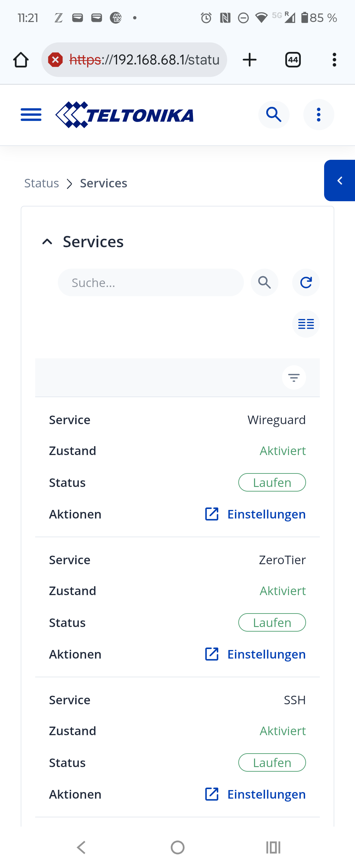Screen dimensions: 355x868
Task: Switch the table column layout view
Action: coord(305,324)
